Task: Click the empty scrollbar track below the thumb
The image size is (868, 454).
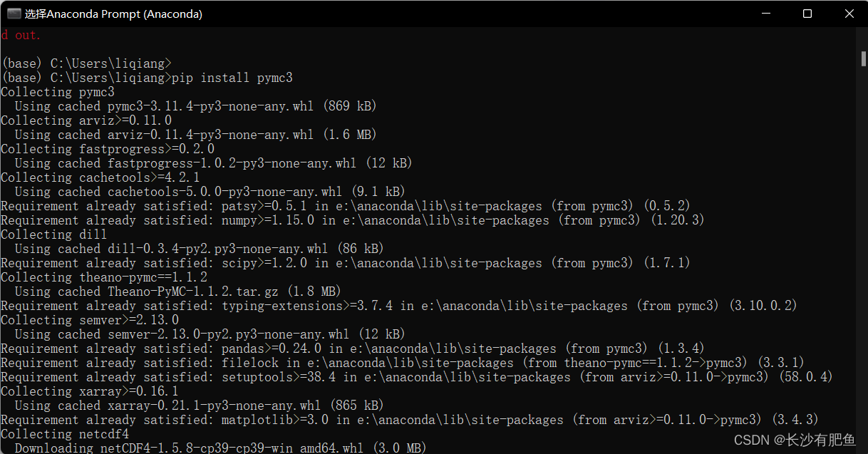Action: pos(862,249)
